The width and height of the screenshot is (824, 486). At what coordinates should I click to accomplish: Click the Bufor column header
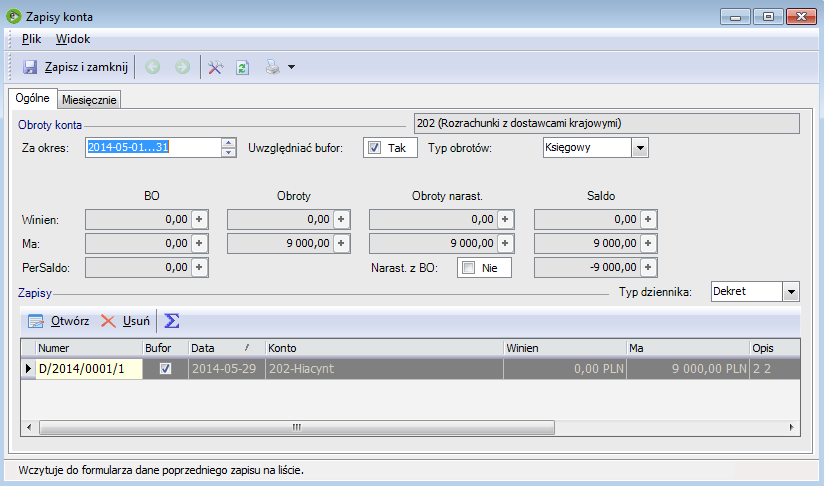[x=165, y=348]
